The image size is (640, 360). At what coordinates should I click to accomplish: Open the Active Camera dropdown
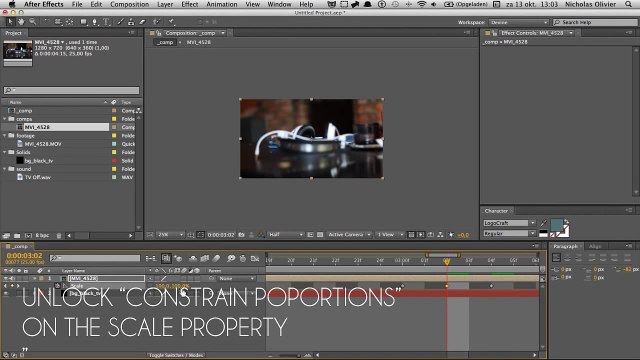tap(349, 235)
